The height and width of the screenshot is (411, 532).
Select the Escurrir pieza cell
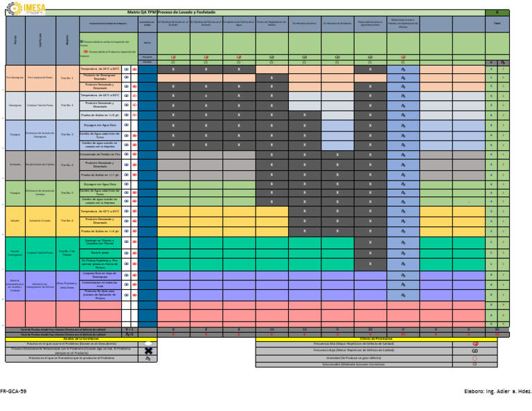[100, 253]
